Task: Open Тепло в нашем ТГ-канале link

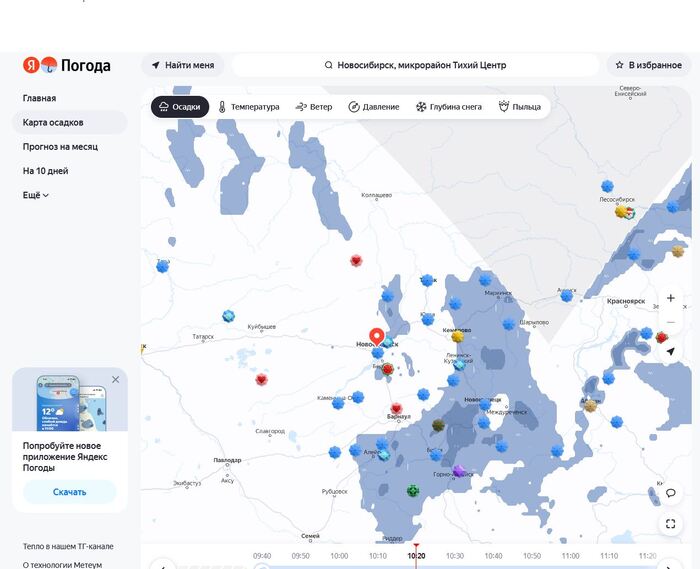Action: tap(68, 546)
